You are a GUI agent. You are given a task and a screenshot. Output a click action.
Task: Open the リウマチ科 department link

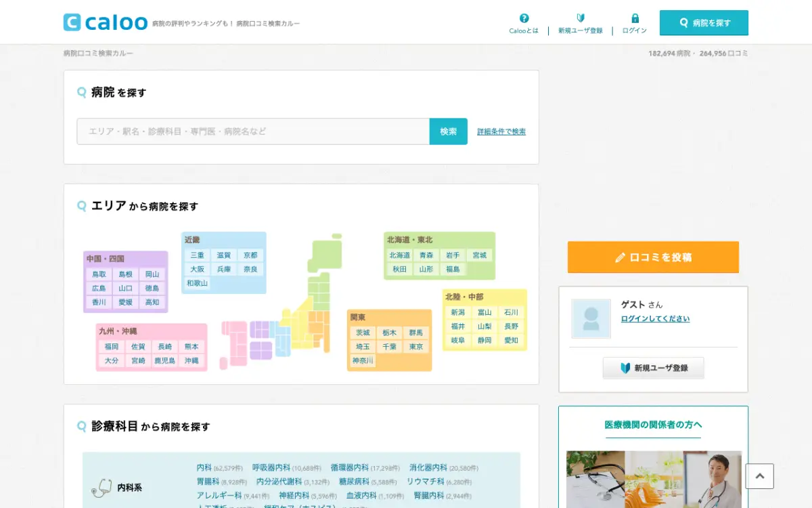(x=426, y=482)
